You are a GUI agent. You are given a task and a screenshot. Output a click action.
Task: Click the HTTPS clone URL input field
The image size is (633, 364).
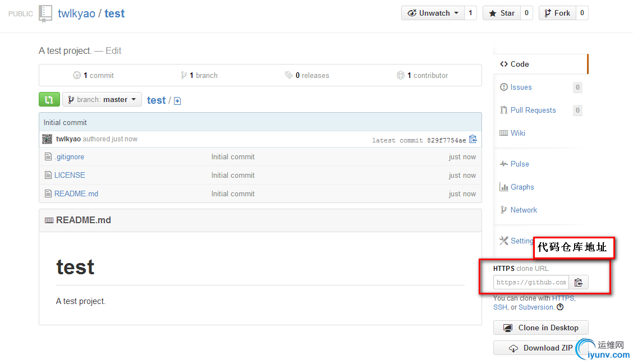pyautogui.click(x=531, y=282)
